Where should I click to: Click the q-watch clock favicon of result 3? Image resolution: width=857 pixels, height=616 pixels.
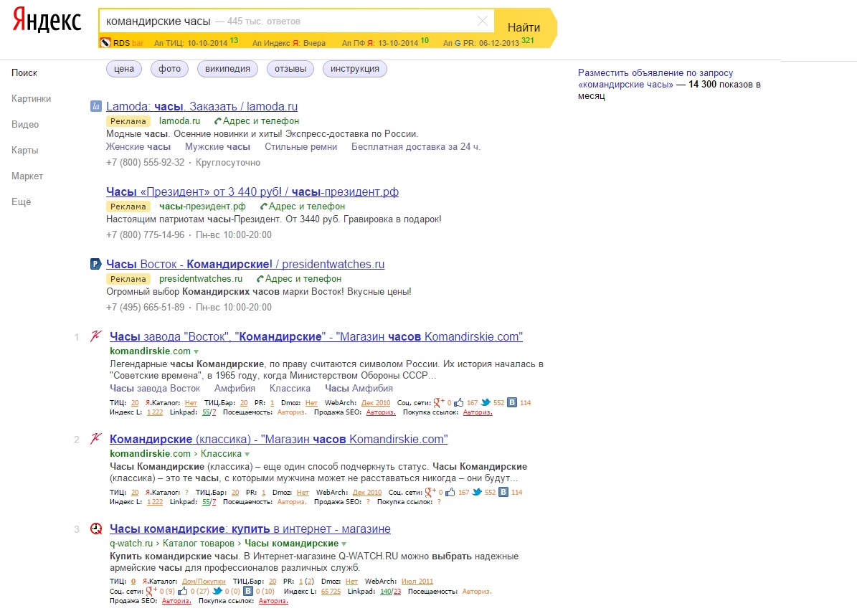[96, 529]
